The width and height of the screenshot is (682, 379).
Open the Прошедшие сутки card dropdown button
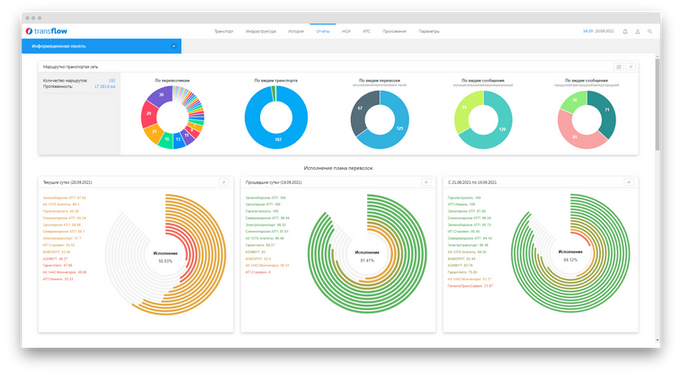[426, 182]
